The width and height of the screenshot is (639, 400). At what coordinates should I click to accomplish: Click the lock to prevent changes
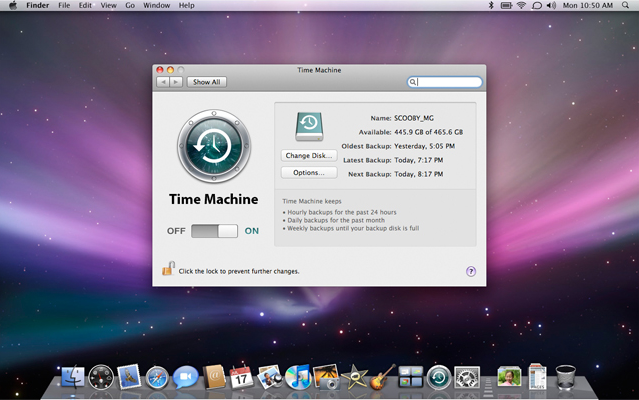coord(168,268)
